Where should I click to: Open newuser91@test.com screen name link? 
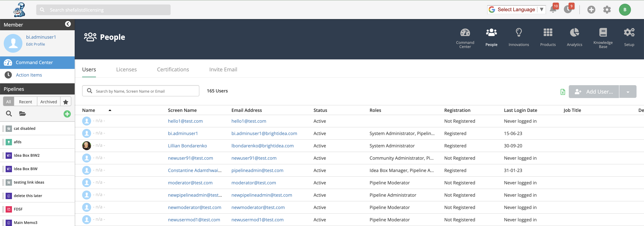tap(190, 158)
